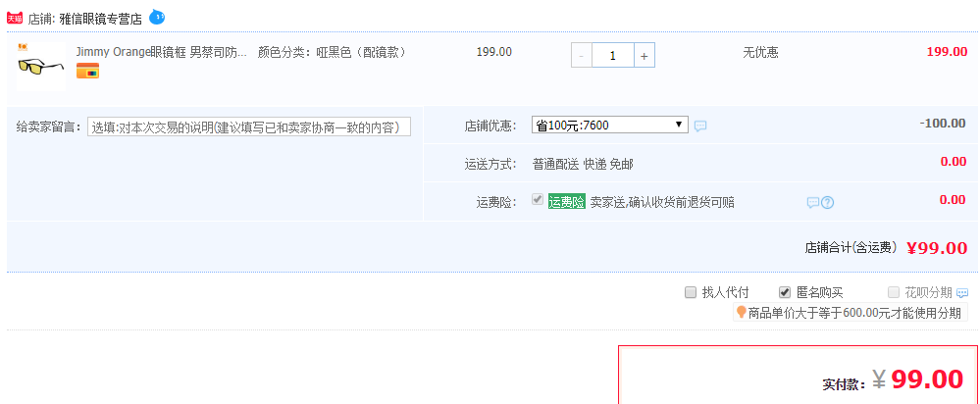The image size is (980, 404).
Task: Click the Tmall logo icon beside the store name
Action: pyautogui.click(x=15, y=19)
